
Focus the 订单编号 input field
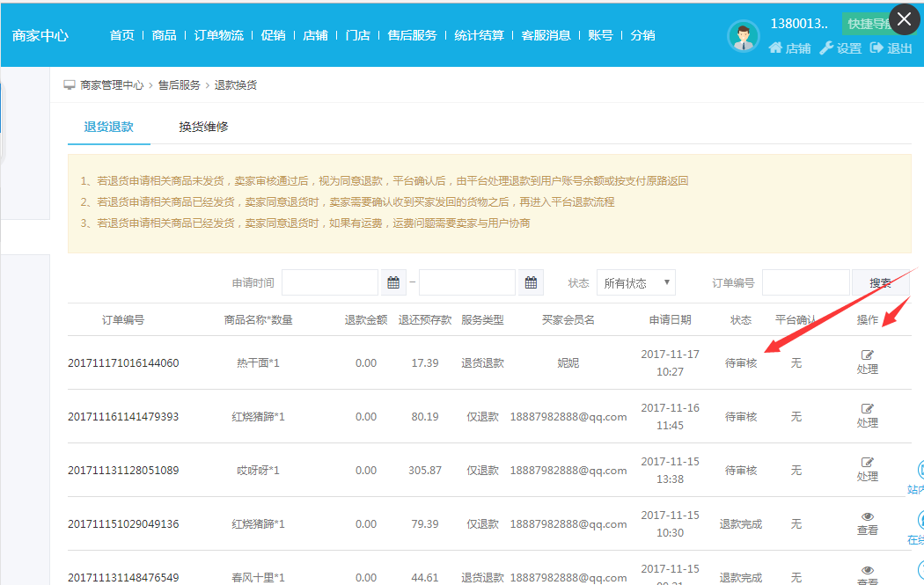[805, 282]
